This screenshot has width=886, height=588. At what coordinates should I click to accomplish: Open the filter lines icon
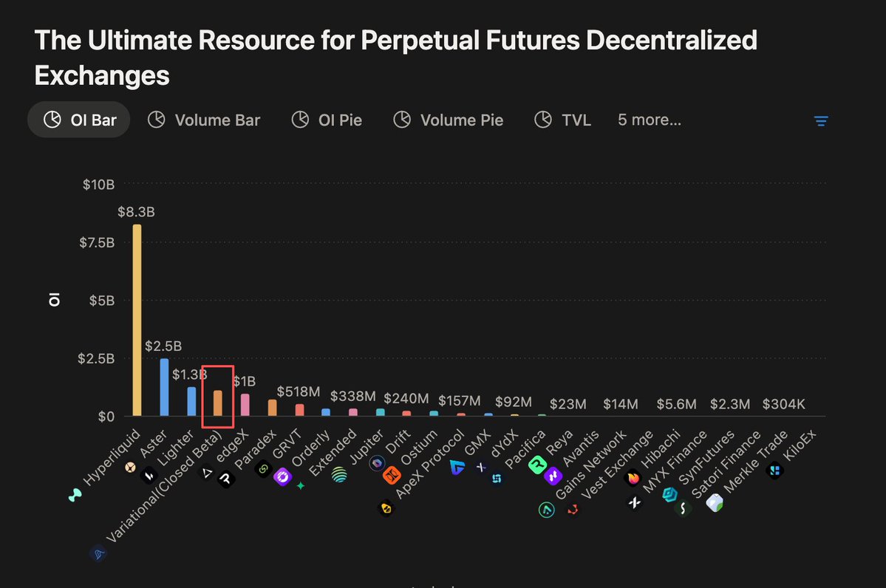821,120
